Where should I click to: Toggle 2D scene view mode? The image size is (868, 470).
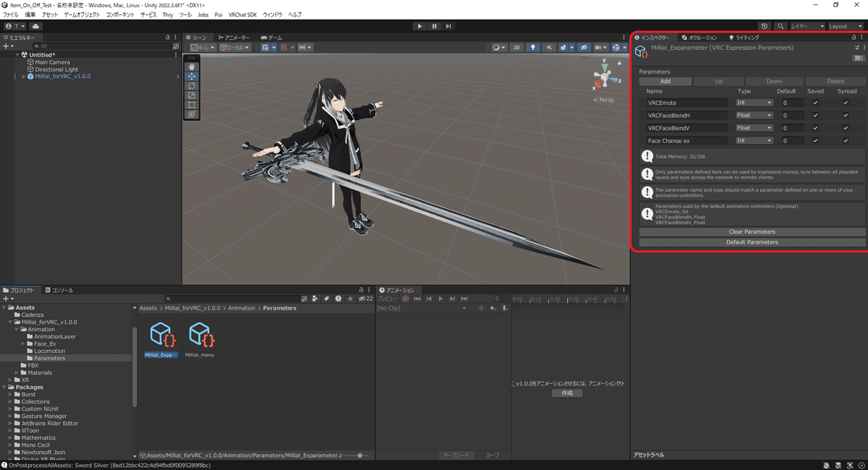(517, 48)
